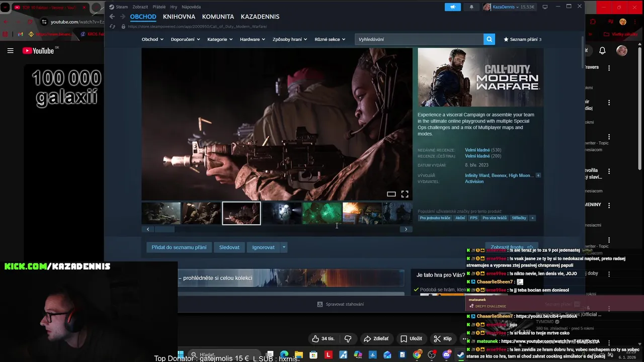Move screenshot strip left with arrow
The image size is (644, 362).
point(148,229)
